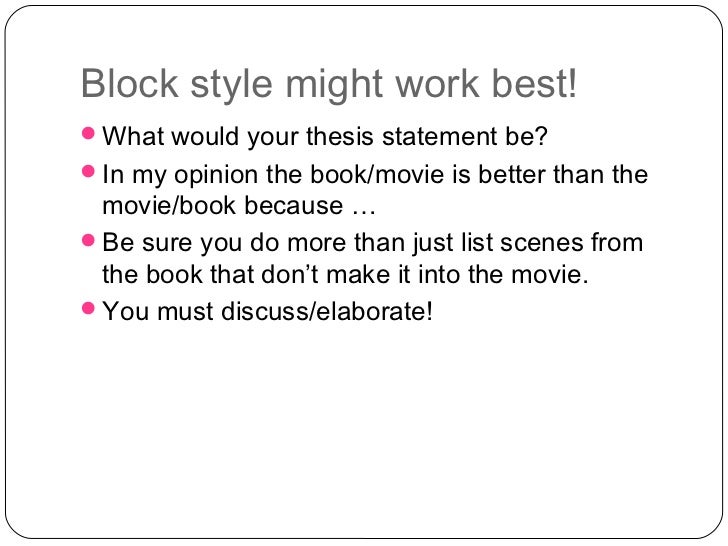Click the line 'movie/book because …'
Image resolution: width=728 pixels, height=546 pixels.
tap(239, 206)
